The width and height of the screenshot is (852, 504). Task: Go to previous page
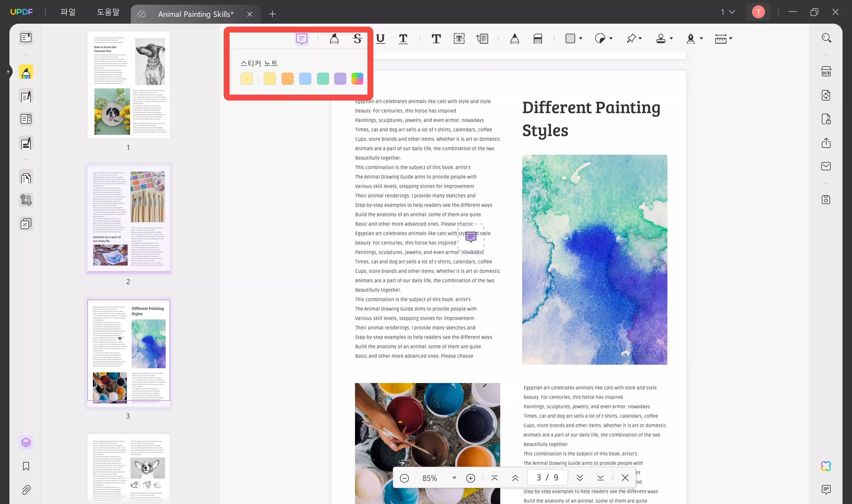point(515,478)
